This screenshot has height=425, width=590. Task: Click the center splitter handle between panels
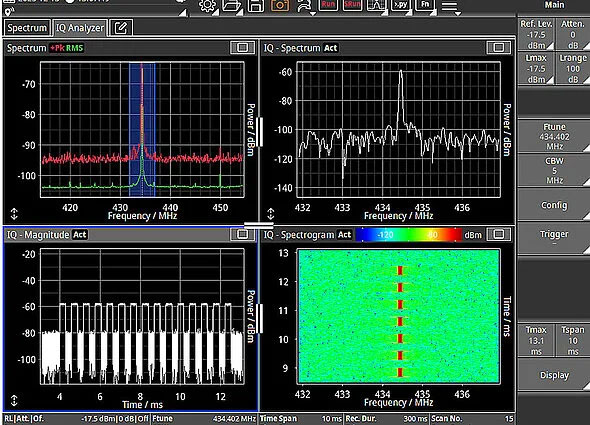(x=259, y=225)
